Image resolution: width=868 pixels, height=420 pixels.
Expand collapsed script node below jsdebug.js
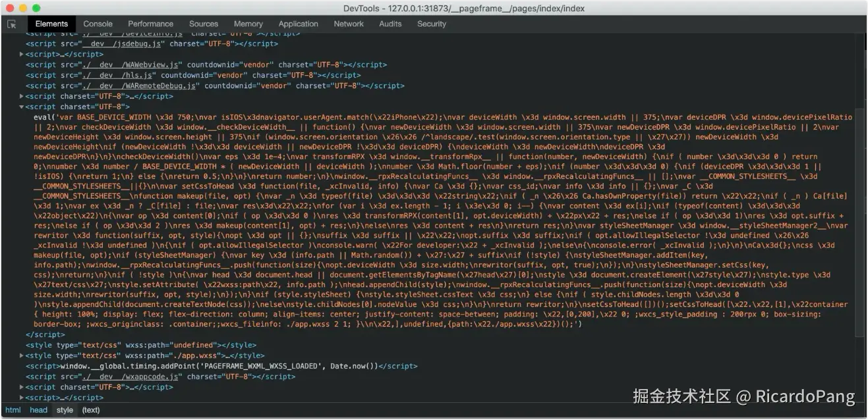click(x=22, y=55)
